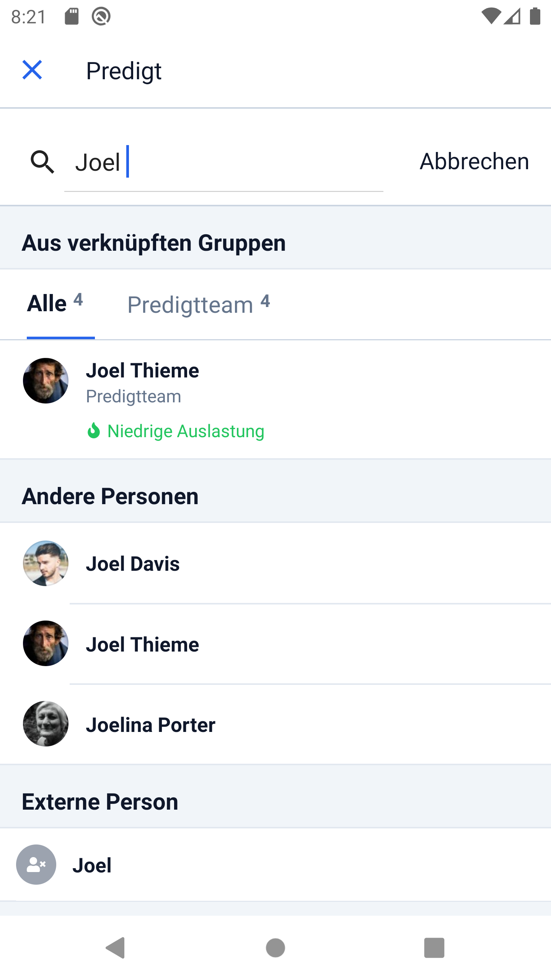The image size is (551, 980).
Task: Click the external person add icon
Action: pyautogui.click(x=36, y=864)
